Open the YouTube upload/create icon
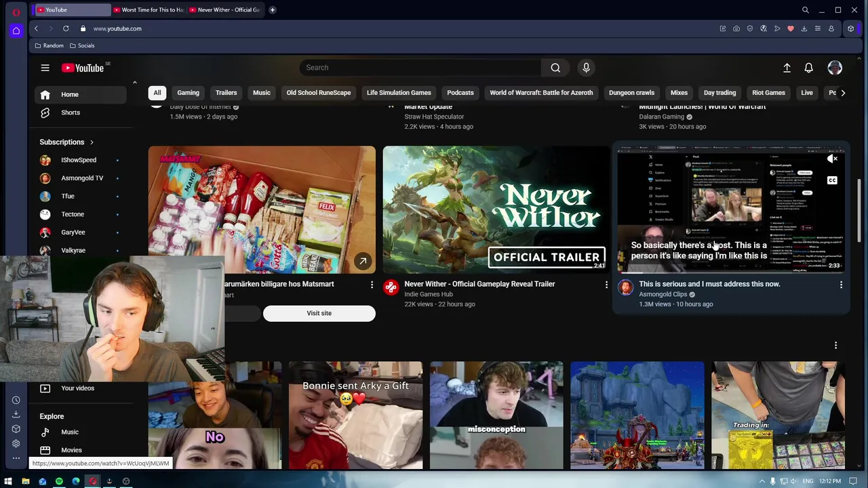868x488 pixels. (x=787, y=68)
